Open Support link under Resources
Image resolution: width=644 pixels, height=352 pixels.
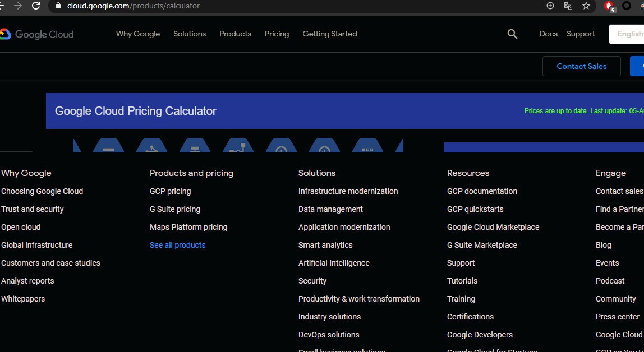point(461,263)
